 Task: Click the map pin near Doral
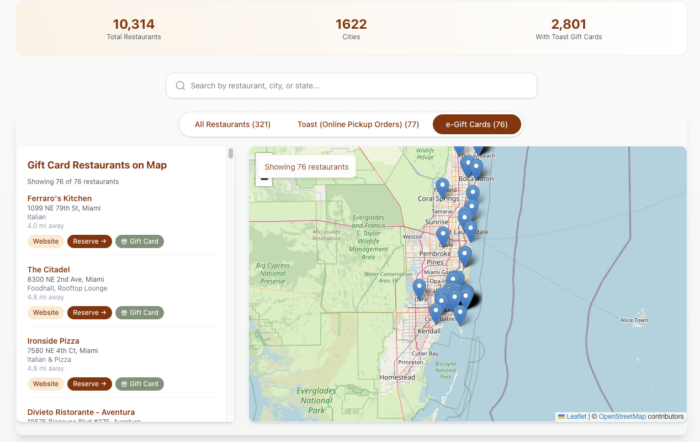coord(419,289)
